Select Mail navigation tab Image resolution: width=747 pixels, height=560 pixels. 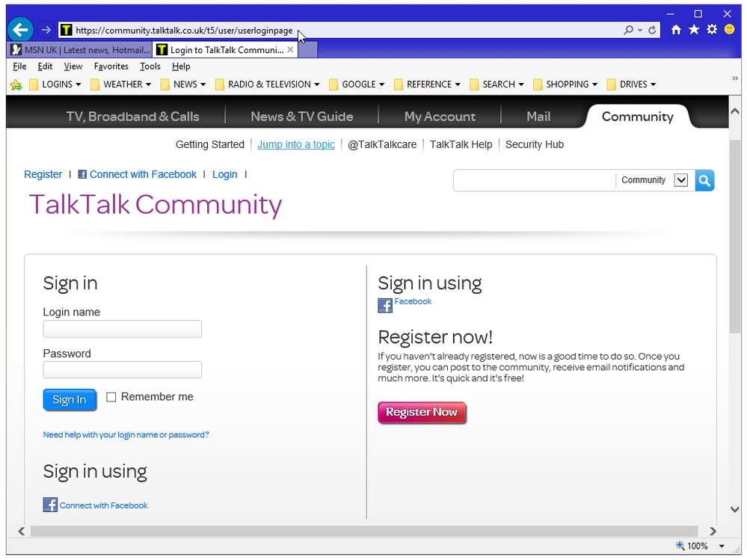(538, 116)
